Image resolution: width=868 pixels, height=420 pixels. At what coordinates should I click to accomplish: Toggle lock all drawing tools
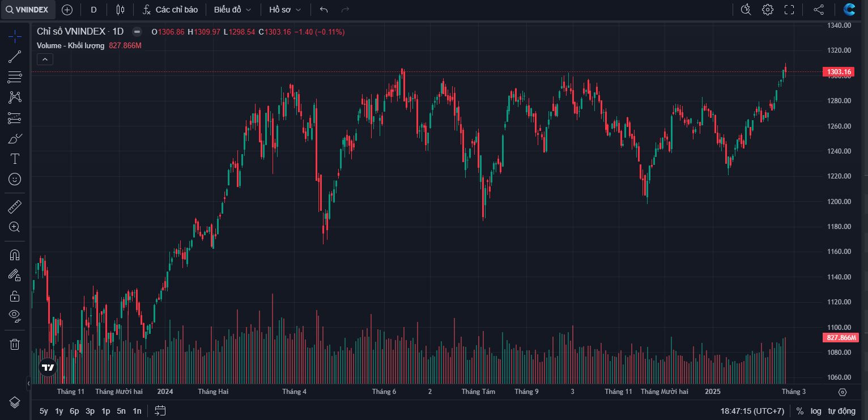pyautogui.click(x=15, y=295)
